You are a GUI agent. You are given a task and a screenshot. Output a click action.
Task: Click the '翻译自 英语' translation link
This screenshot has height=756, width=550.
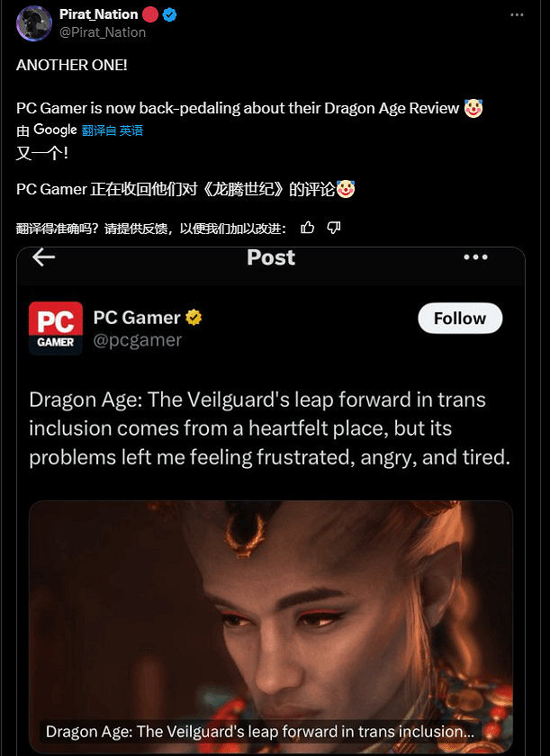(113, 130)
